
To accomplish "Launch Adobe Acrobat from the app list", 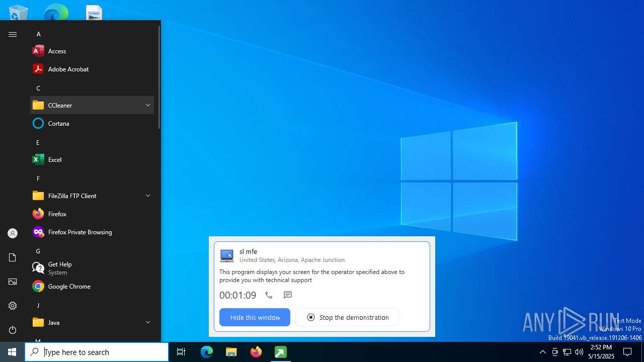I will tap(92, 69).
